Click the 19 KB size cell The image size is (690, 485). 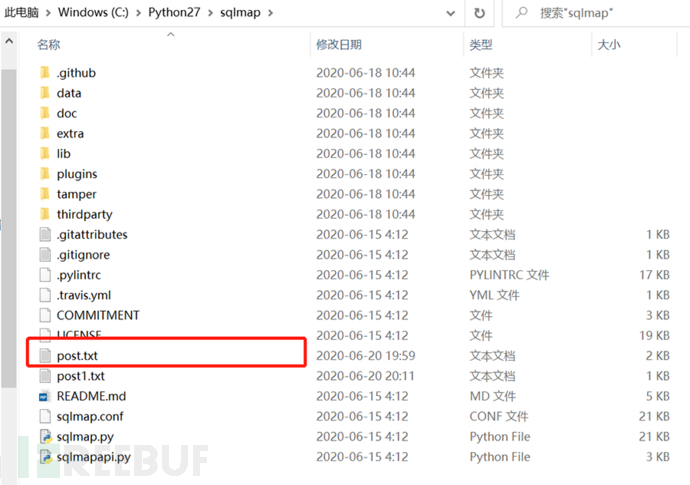pyautogui.click(x=654, y=335)
